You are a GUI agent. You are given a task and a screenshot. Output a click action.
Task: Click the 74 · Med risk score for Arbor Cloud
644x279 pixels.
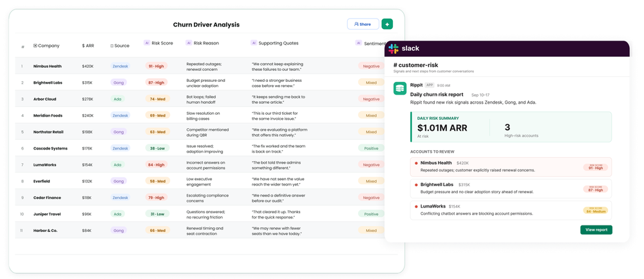pyautogui.click(x=157, y=99)
